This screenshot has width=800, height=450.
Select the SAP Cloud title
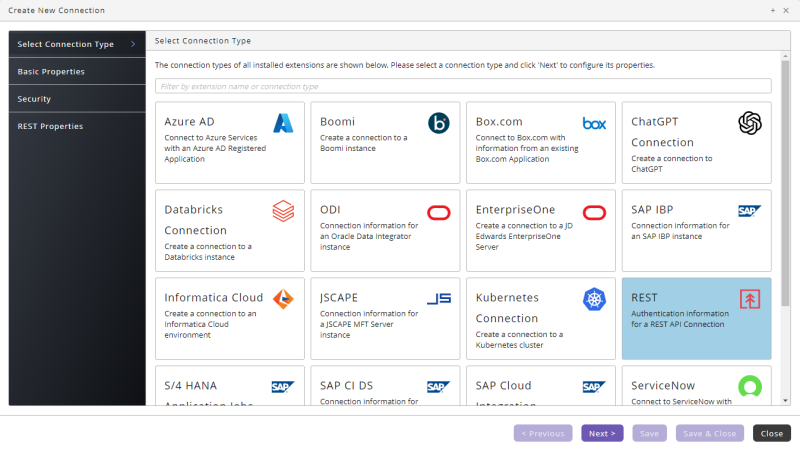[504, 385]
